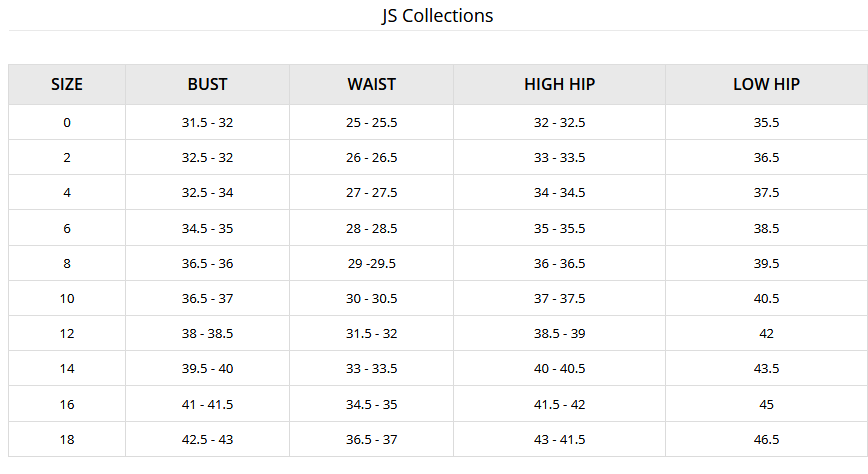Image resolution: width=868 pixels, height=474 pixels.
Task: Select bust value 31.5 - 32
Action: 207,123
